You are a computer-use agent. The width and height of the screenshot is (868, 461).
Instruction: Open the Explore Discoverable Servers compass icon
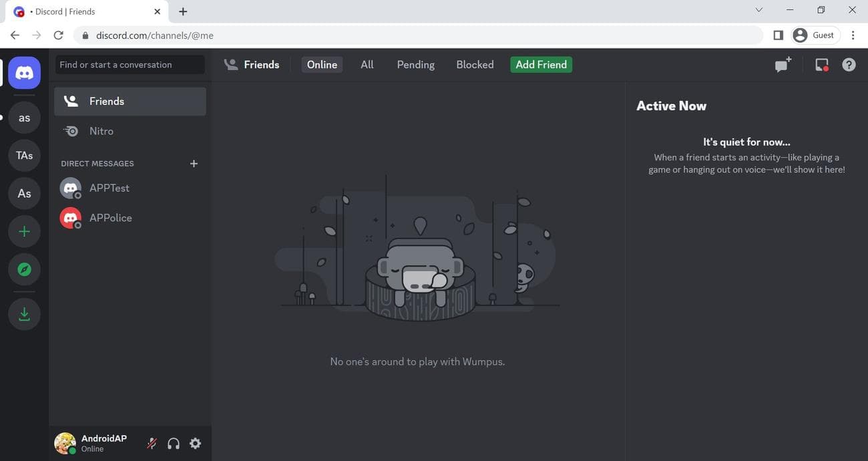pos(24,269)
